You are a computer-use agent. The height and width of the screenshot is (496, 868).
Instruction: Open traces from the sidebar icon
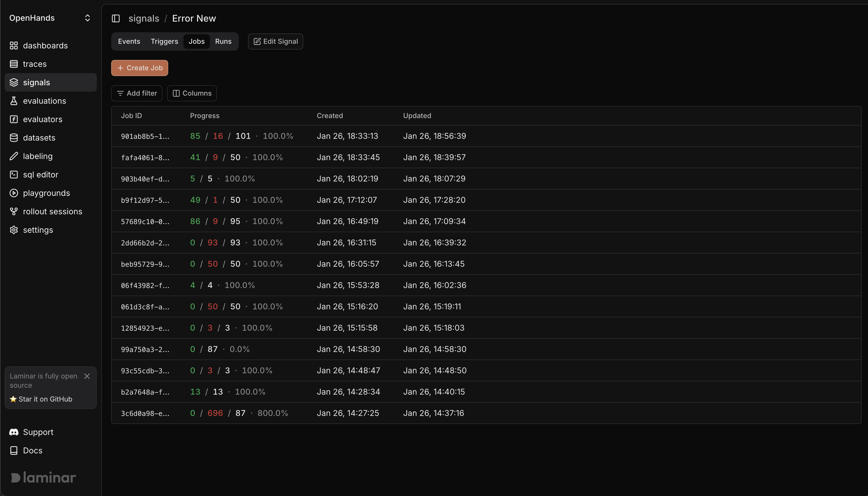click(14, 64)
